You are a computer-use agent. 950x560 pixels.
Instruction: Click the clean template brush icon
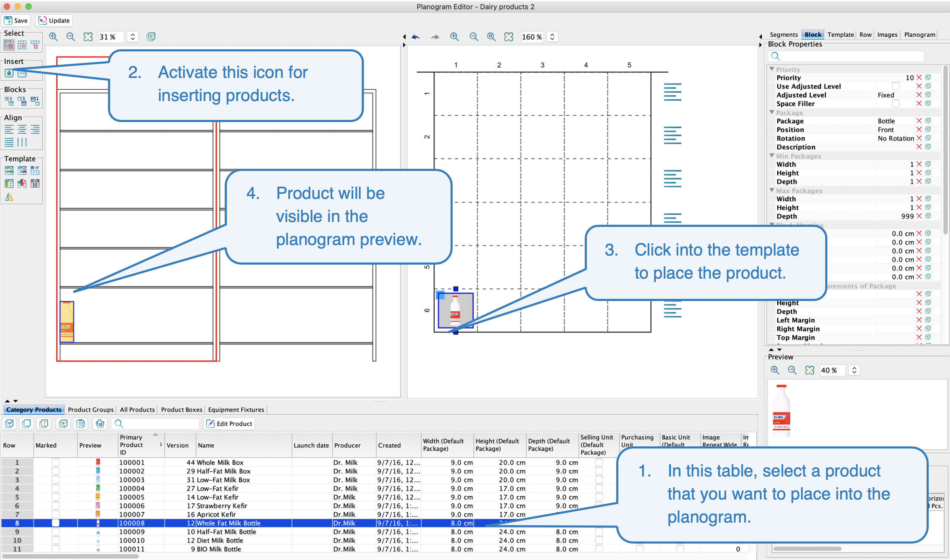coord(35,171)
